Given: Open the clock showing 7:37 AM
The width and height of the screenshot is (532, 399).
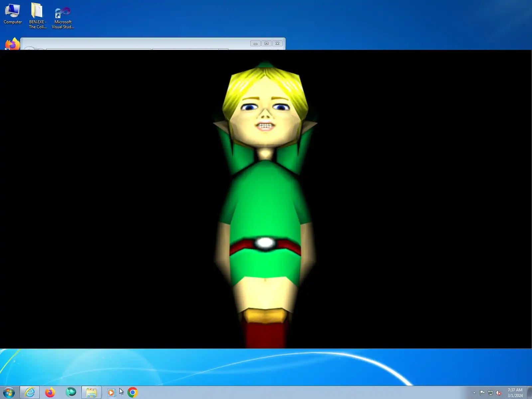Looking at the screenshot, I should 515,393.
